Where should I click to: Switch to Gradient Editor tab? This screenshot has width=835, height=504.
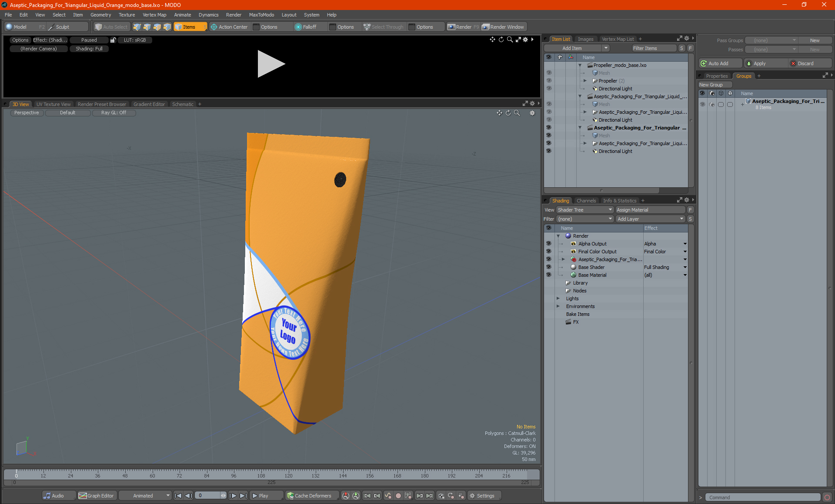pyautogui.click(x=149, y=104)
